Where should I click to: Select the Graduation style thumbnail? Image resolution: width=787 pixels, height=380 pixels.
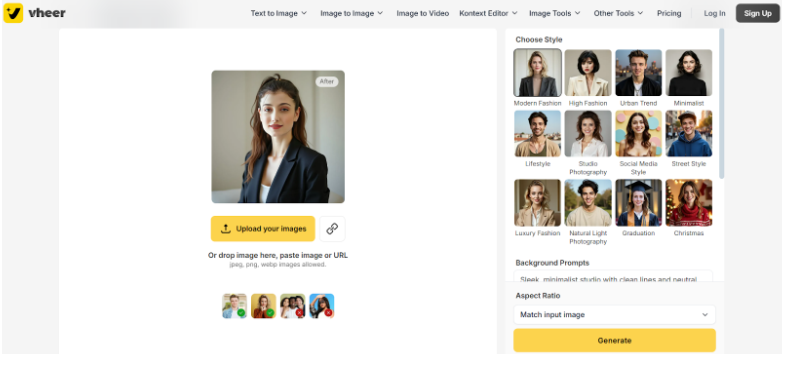click(638, 203)
